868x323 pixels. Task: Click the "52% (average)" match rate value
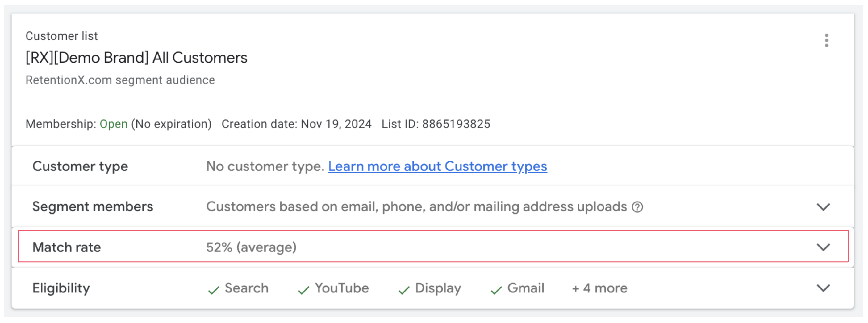(251, 247)
